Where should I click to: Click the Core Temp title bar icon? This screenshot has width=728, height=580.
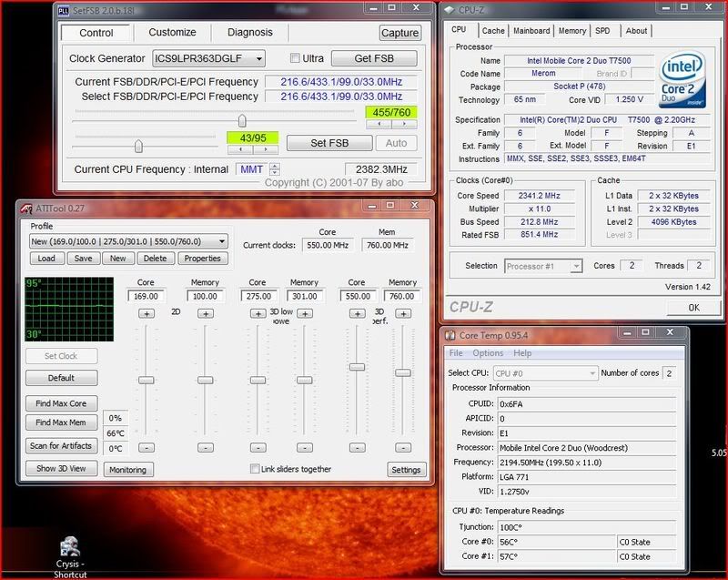tap(450, 335)
